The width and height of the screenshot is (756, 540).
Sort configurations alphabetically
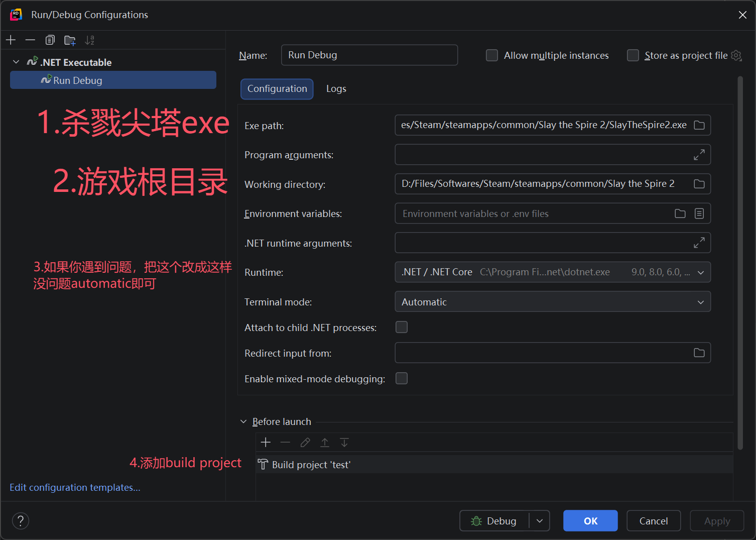click(x=89, y=40)
